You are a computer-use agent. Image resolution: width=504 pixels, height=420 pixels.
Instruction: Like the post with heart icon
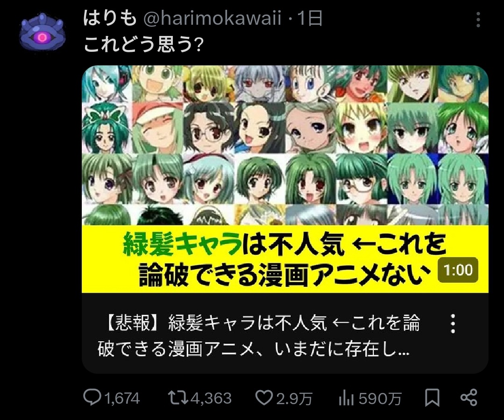coord(264,398)
